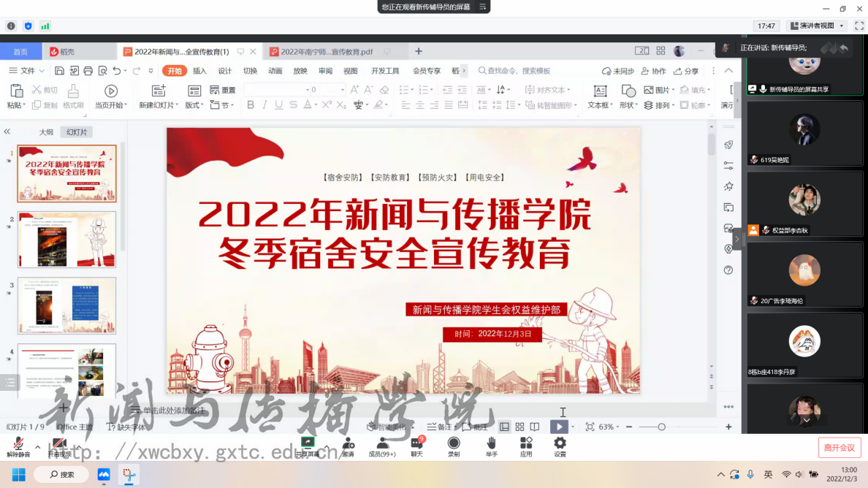Screen dimensions: 868x488
Task: Open the 审阅 Review ribbon tab
Action: click(x=326, y=71)
